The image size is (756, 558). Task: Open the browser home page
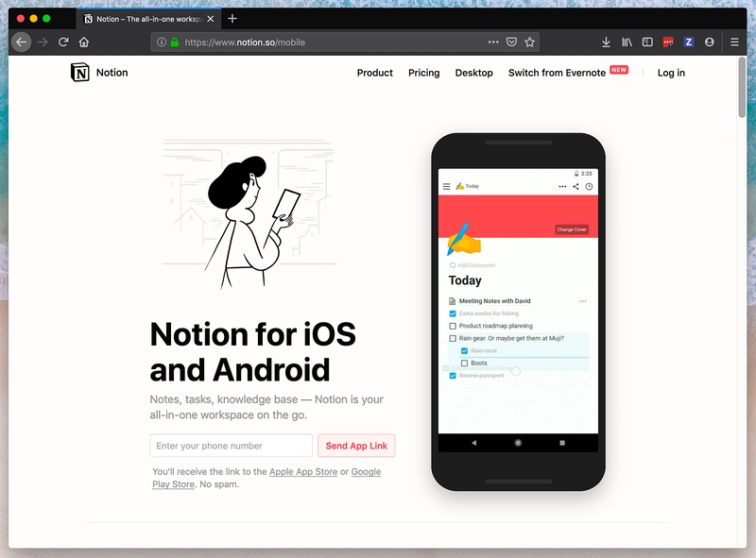point(84,42)
